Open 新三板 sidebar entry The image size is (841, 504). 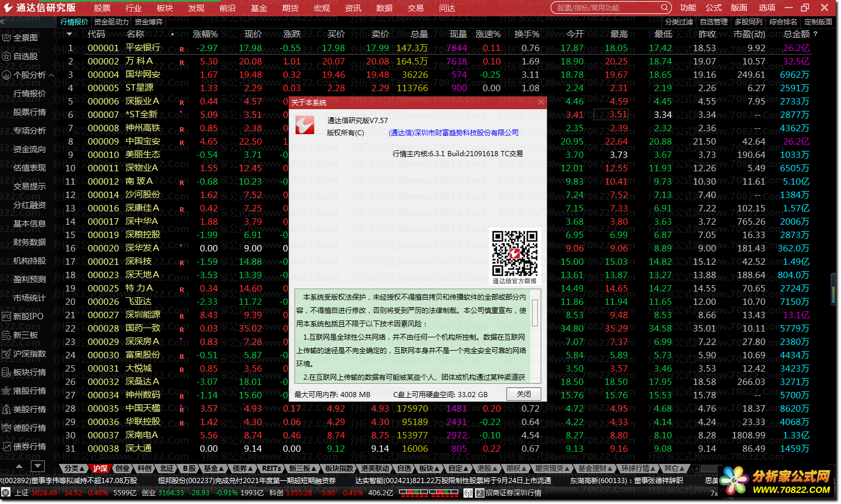20,335
